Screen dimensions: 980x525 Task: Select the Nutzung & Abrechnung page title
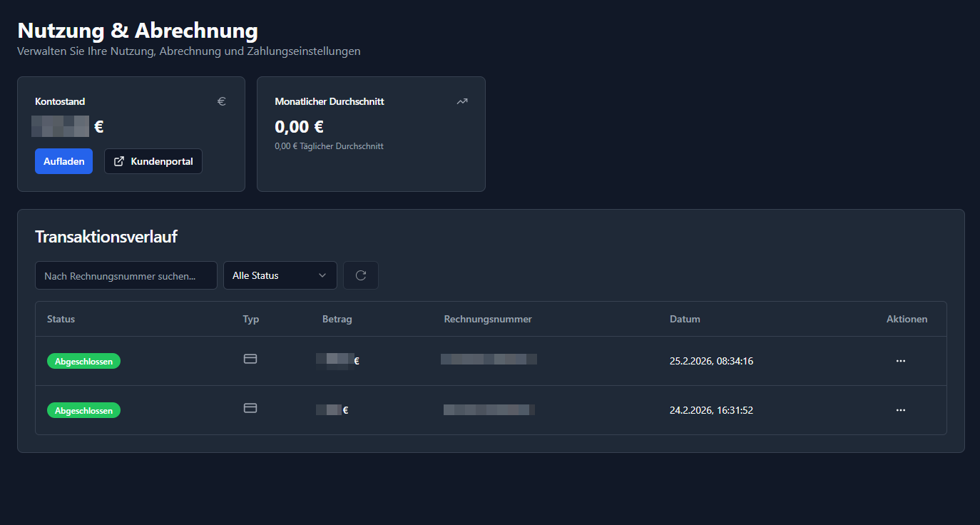pyautogui.click(x=138, y=30)
